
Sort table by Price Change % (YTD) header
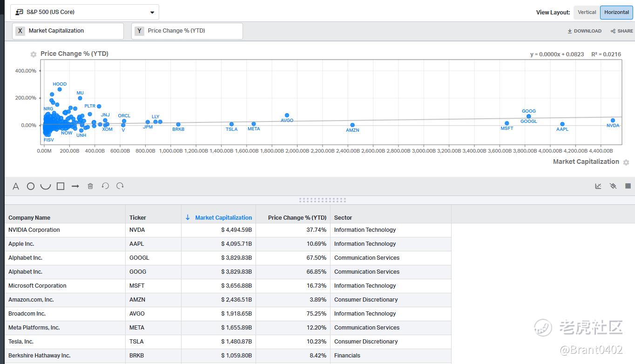tap(297, 217)
